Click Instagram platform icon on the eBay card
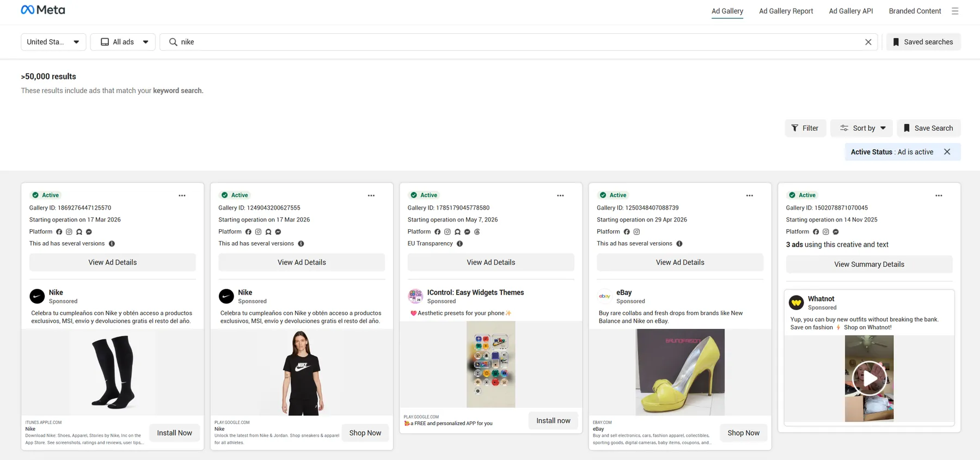 pos(636,232)
